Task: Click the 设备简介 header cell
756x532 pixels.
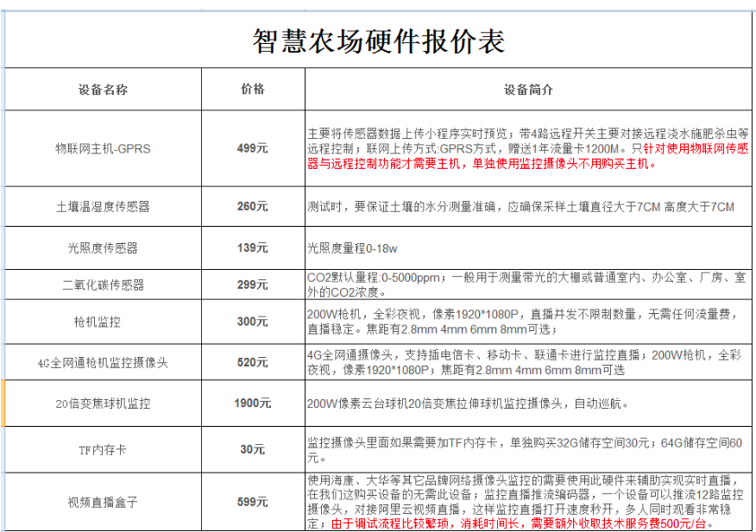Action: click(528, 89)
